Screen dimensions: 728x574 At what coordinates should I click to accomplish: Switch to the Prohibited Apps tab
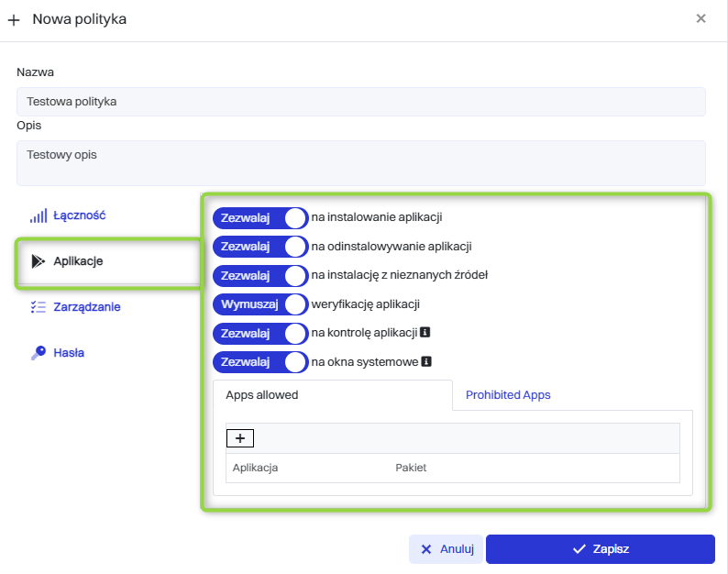click(508, 395)
